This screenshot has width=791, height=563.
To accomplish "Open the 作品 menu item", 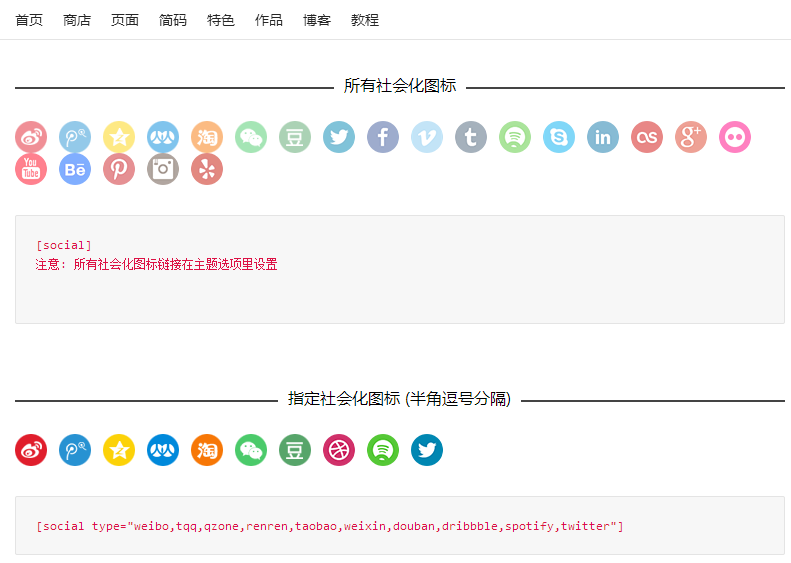I will 269,20.
